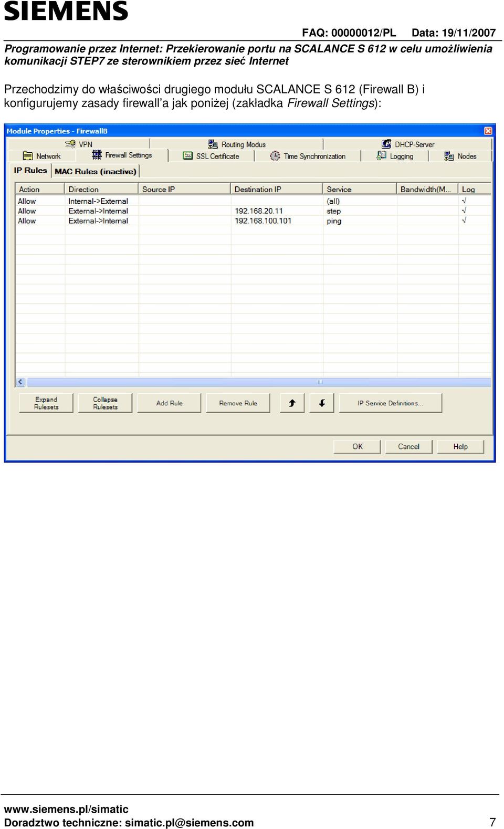Click the Nodes tab icon

[449, 156]
